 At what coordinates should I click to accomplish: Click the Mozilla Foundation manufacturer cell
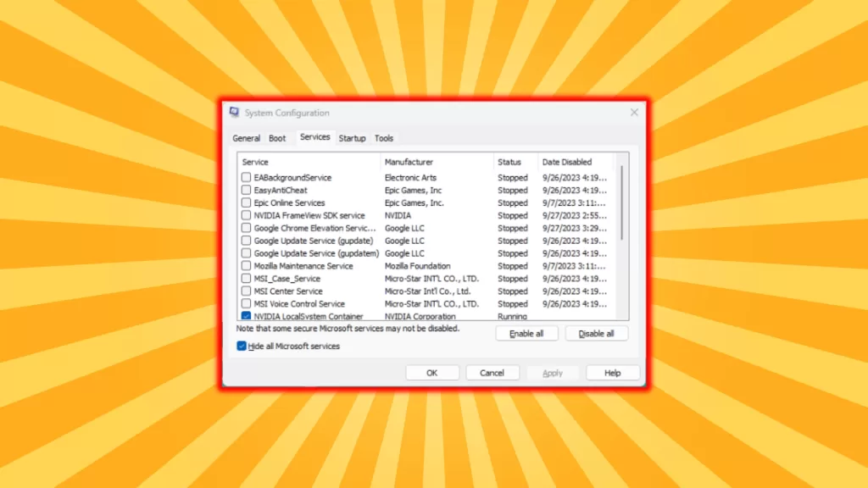click(417, 266)
